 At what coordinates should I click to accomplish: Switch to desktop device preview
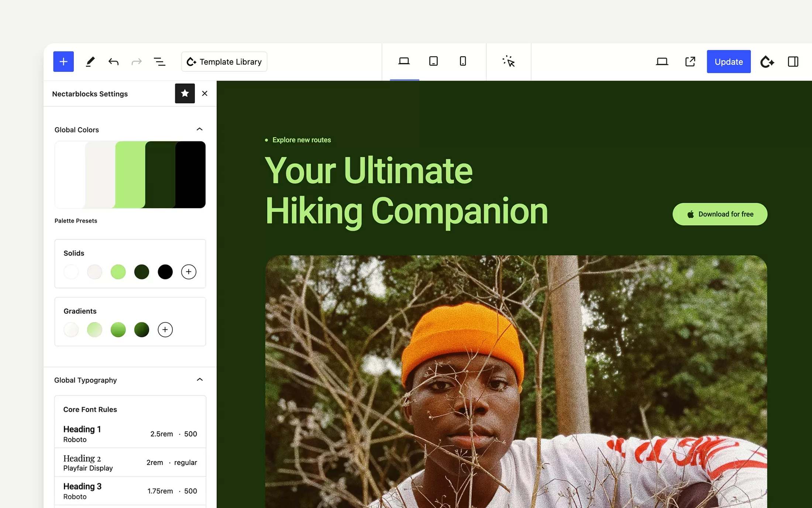coord(404,61)
